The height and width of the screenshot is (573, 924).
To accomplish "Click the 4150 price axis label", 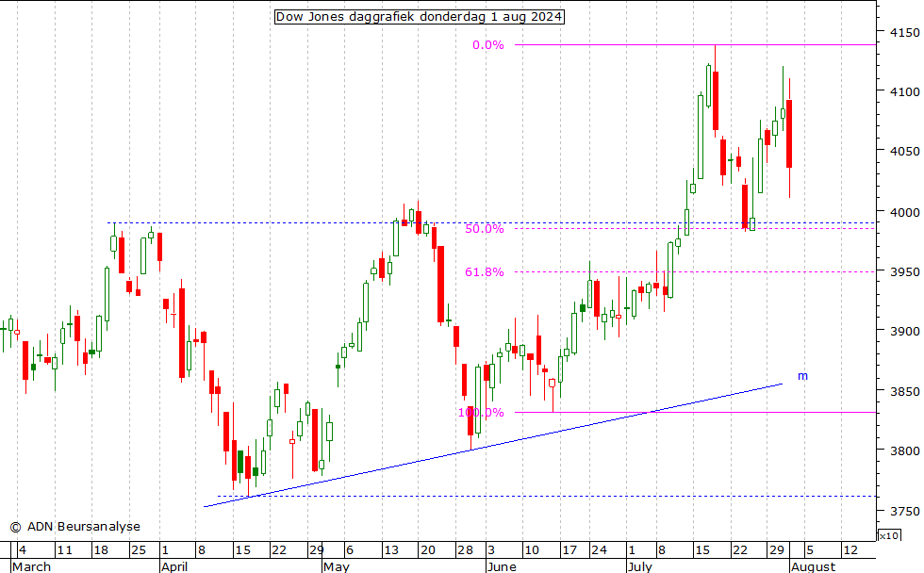I will point(904,32).
